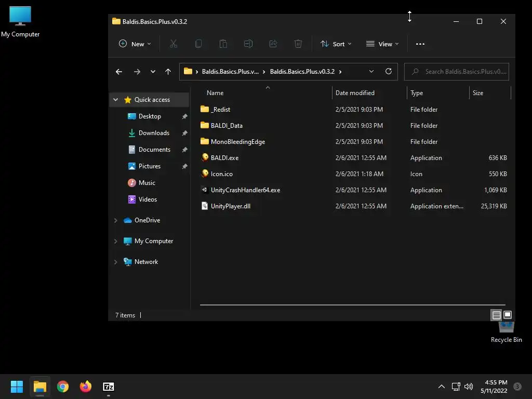Select the UnityPlayer.dll file
The height and width of the screenshot is (399, 532).
230,206
